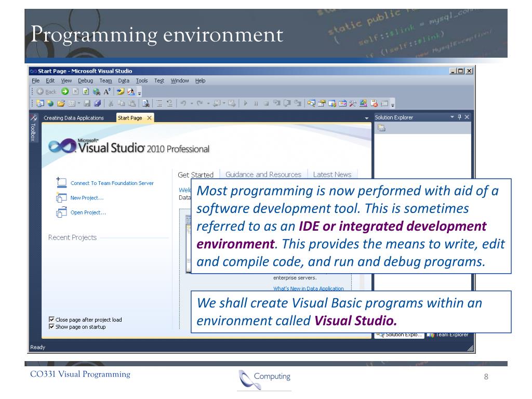Click the Step Into debug icon
The width and height of the screenshot is (532, 399).
pos(277,103)
